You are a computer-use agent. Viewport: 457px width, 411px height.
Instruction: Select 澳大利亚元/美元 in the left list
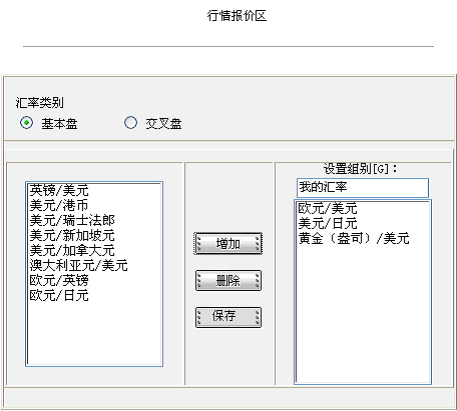pos(94,265)
